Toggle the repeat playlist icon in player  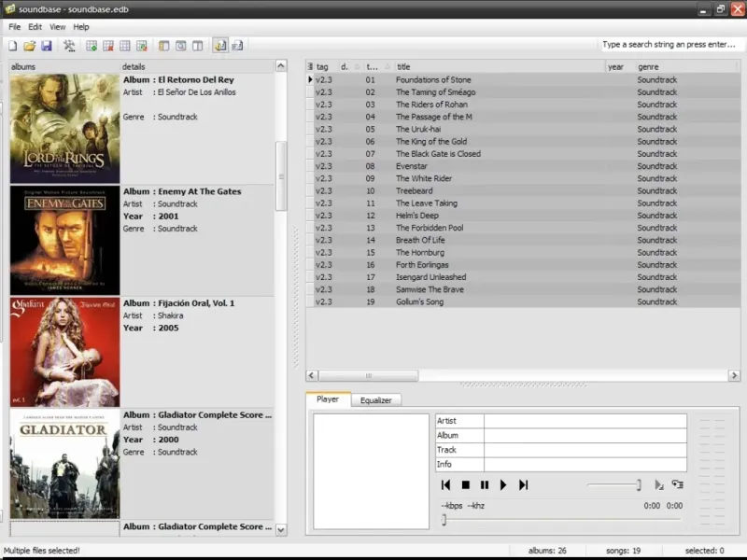click(677, 484)
